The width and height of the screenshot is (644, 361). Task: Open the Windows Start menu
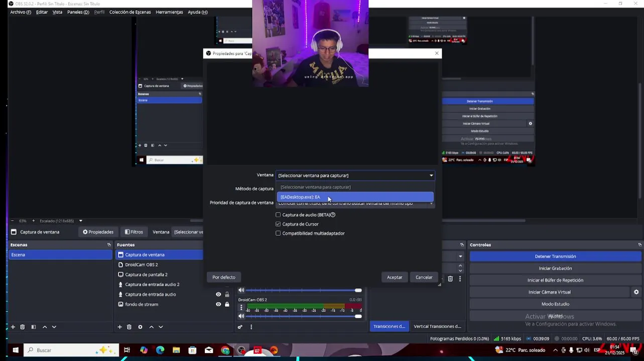[x=15, y=350]
